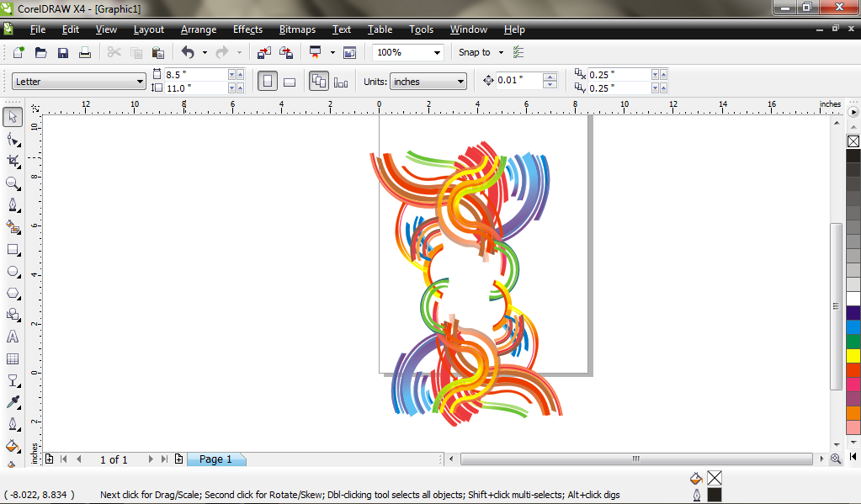Select the Freehand tool

pyautogui.click(x=13, y=205)
